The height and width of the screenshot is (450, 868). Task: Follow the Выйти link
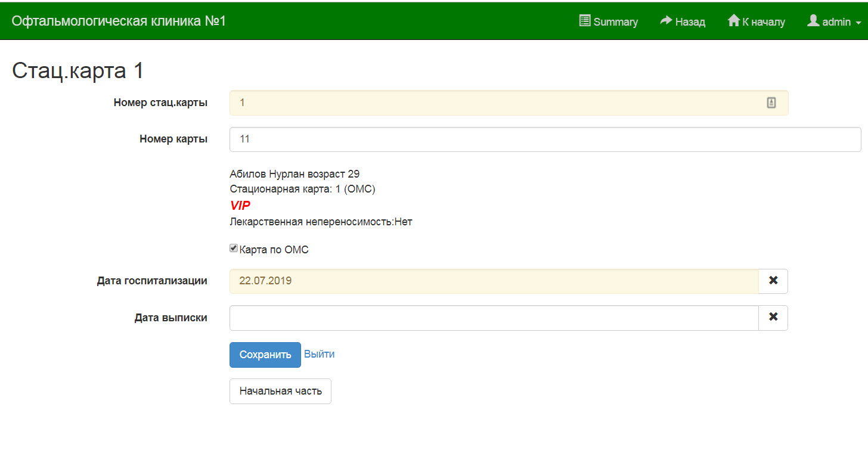tap(319, 354)
